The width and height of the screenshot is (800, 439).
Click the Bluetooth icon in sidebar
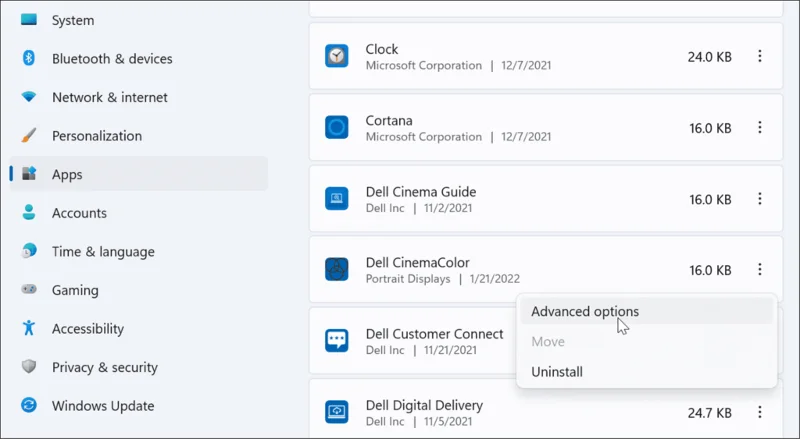pos(29,58)
